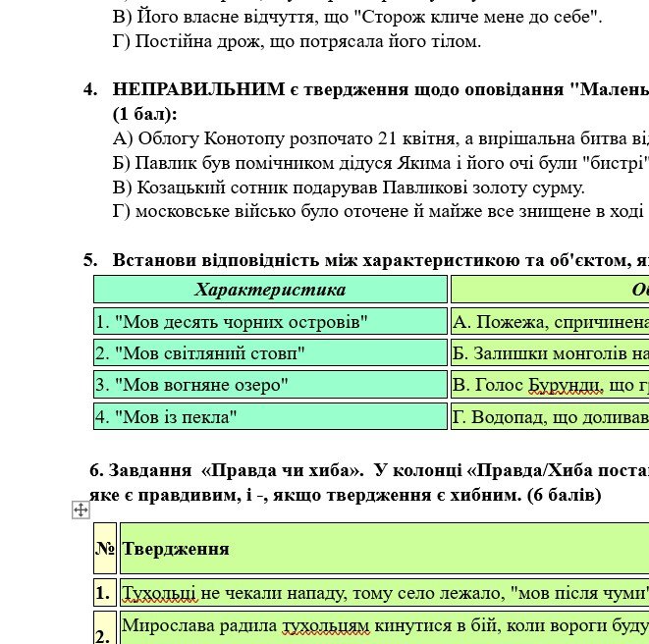The width and height of the screenshot is (649, 644).
Task: Click the 'Характеристика' table header cell
Action: tap(270, 290)
